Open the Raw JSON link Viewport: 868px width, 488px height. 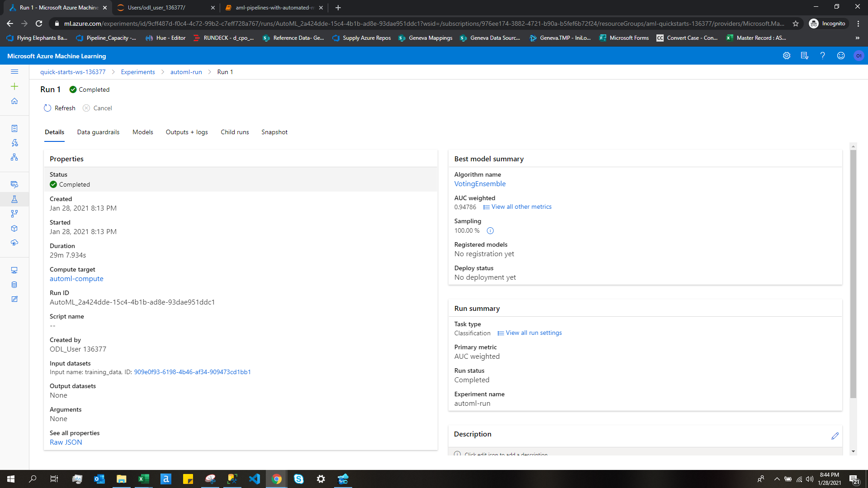click(x=66, y=442)
